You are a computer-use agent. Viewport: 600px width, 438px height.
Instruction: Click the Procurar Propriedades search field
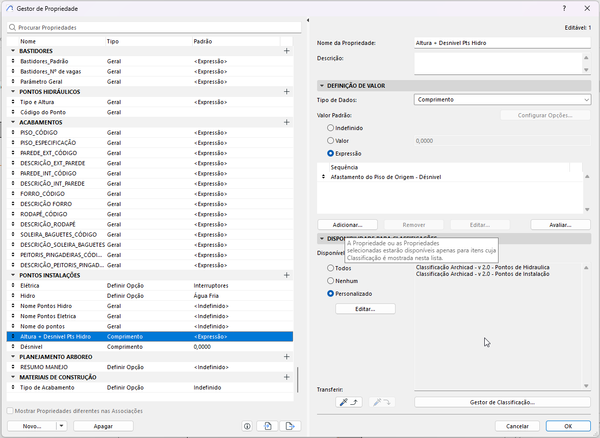pyautogui.click(x=154, y=28)
